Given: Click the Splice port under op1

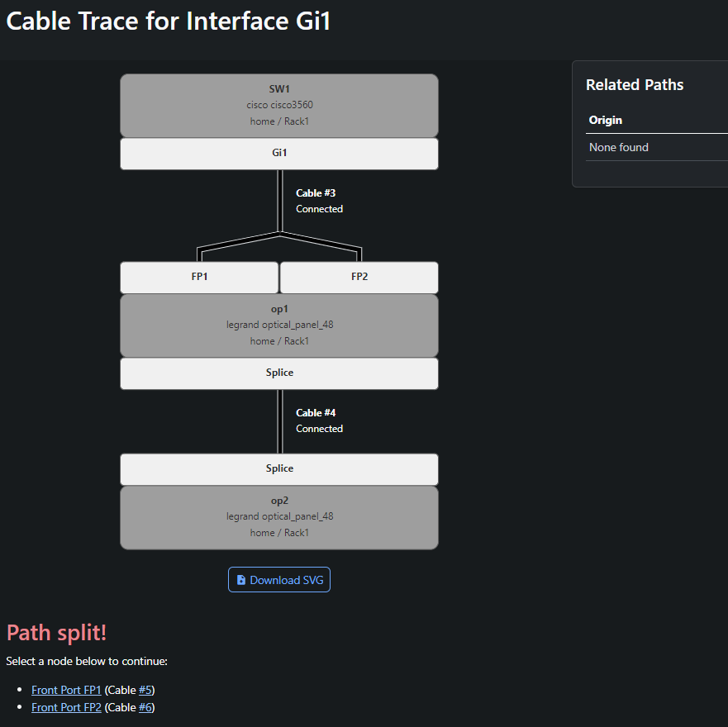Looking at the screenshot, I should tap(279, 373).
